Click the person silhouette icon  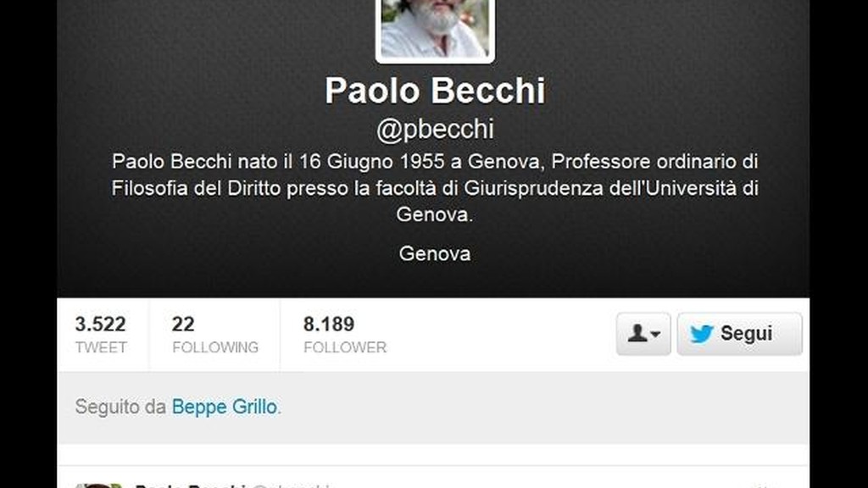pos(637,333)
